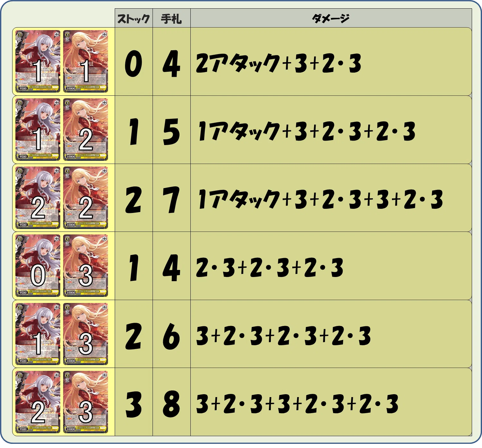Click the 手札 column header
This screenshot has height=448, width=482.
(x=171, y=19)
